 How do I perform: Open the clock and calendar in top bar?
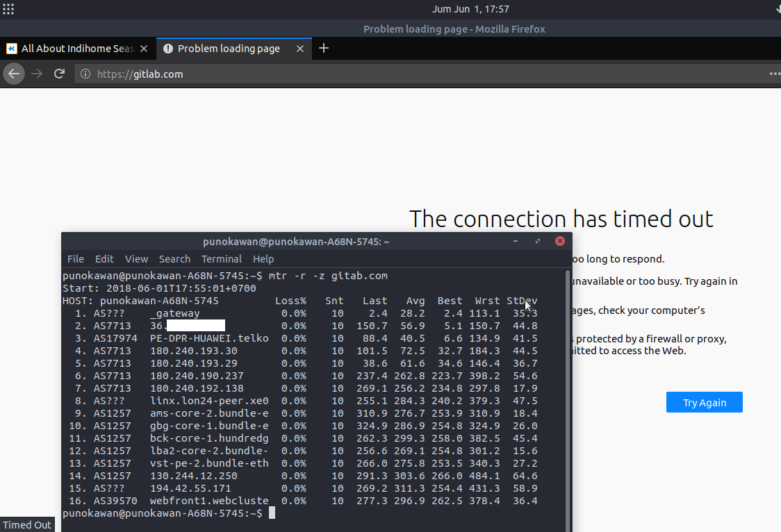coord(470,9)
